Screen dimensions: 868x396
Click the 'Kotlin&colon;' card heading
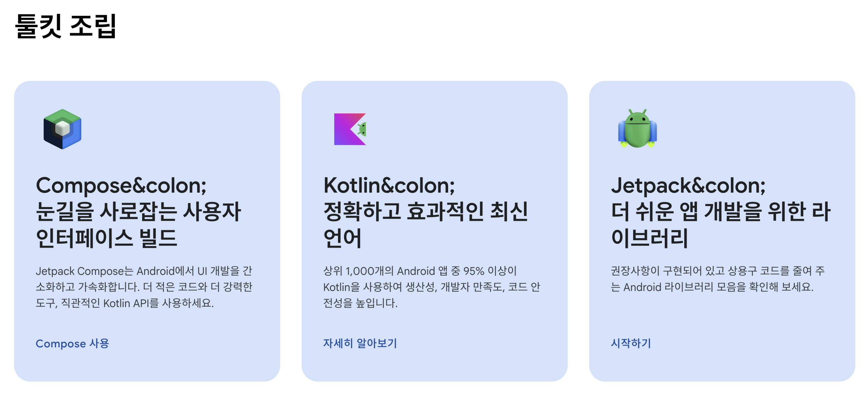(x=389, y=186)
